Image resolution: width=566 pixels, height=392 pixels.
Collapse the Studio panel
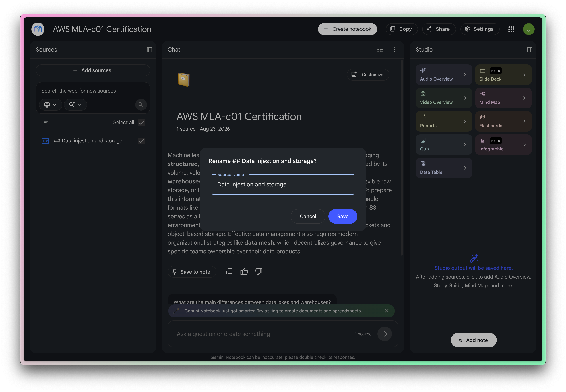coord(529,50)
